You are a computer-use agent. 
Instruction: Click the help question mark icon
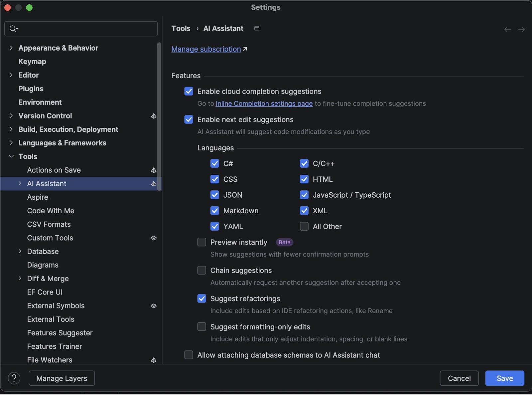click(x=14, y=378)
